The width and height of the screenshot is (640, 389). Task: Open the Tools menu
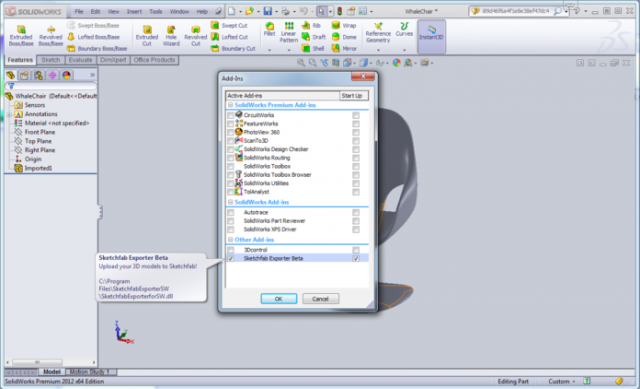click(156, 11)
